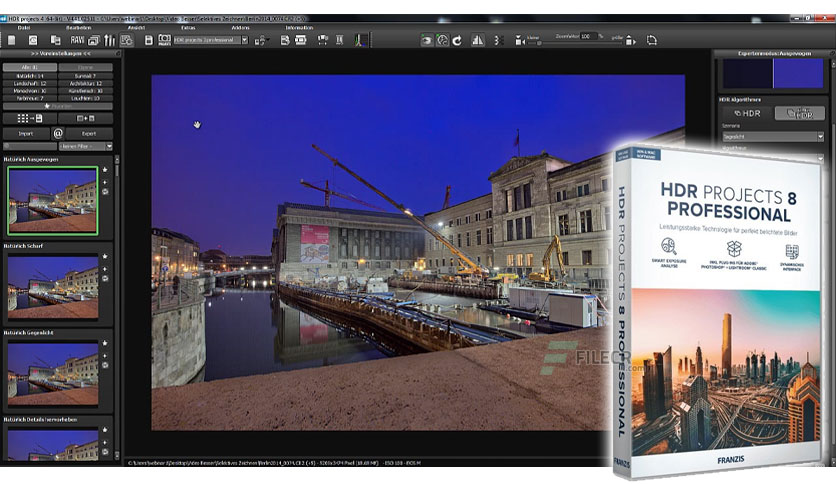Click the Zoomfaktor percent input field

[588, 36]
